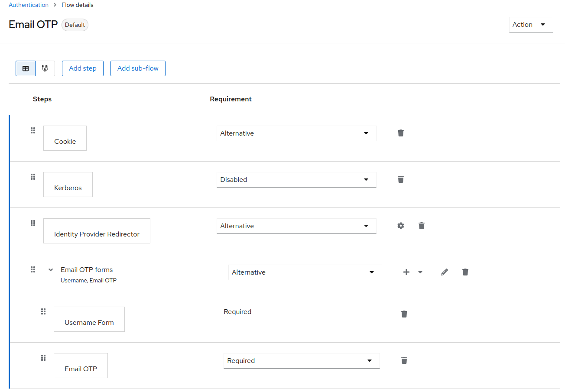Click drag handle of Kerberos row
Screen dimensions: 565x392
[x=33, y=177]
